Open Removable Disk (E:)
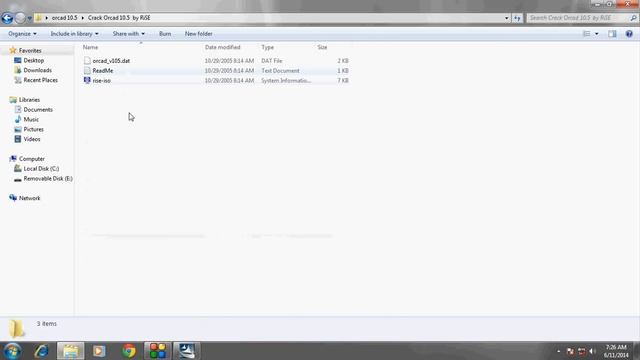640x360 pixels. [x=48, y=178]
